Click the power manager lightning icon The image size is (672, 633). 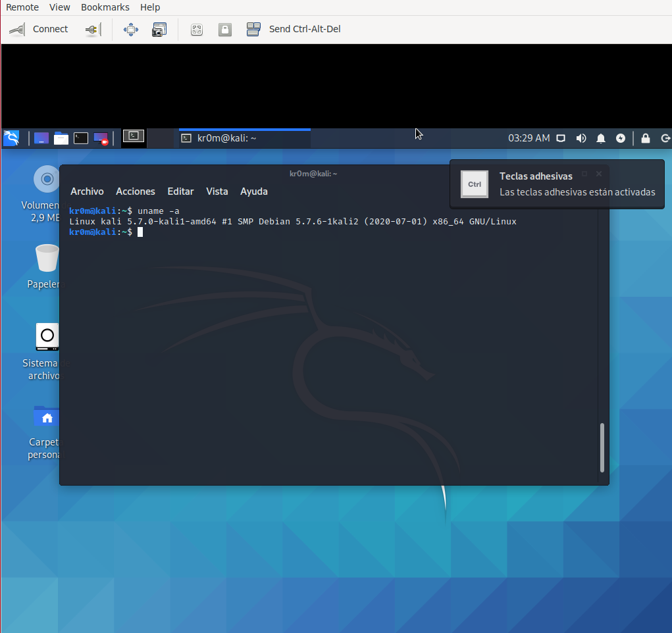click(621, 138)
